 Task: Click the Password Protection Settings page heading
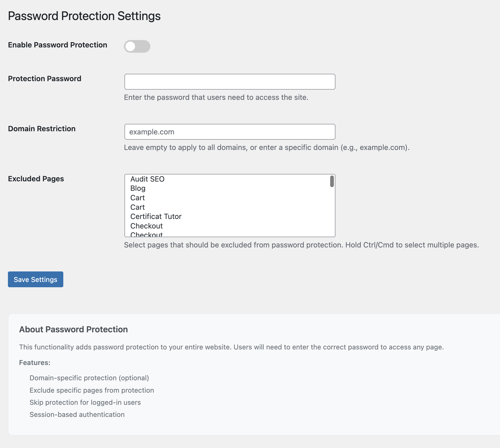84,16
